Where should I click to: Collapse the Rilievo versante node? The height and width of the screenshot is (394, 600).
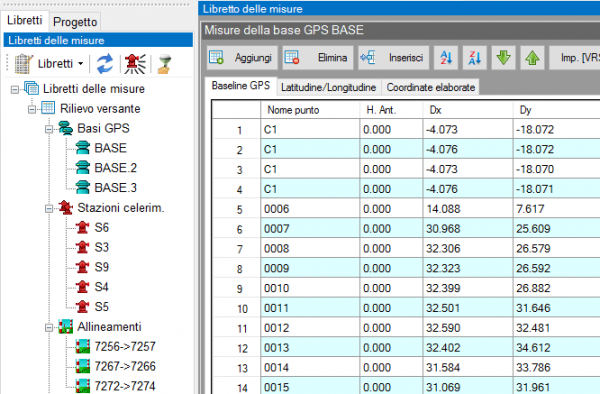click(32, 109)
